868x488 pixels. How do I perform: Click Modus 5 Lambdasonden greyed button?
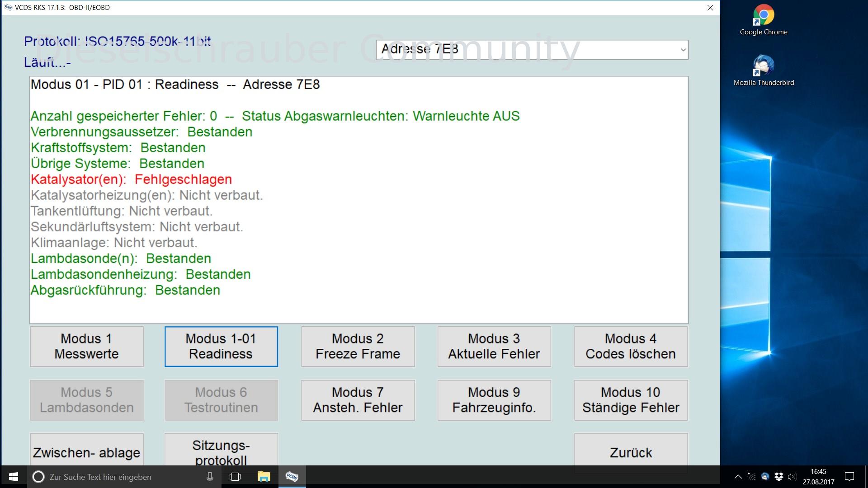click(x=86, y=400)
